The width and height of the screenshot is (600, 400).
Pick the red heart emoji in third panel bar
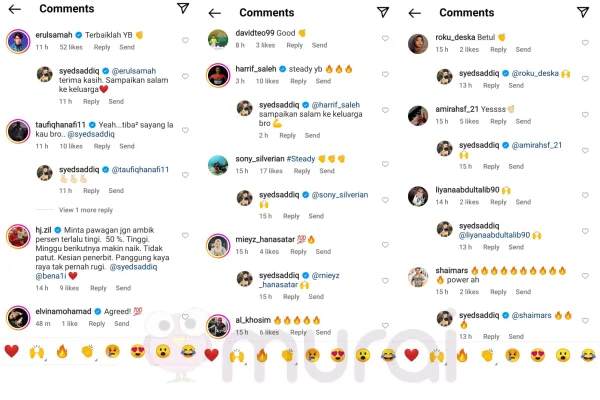[x=411, y=355]
